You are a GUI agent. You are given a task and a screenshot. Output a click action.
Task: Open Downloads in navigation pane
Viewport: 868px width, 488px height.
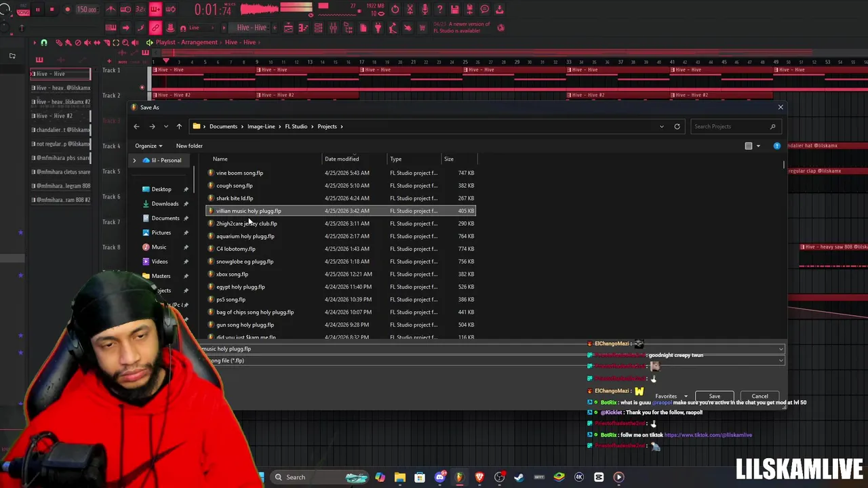click(x=165, y=203)
